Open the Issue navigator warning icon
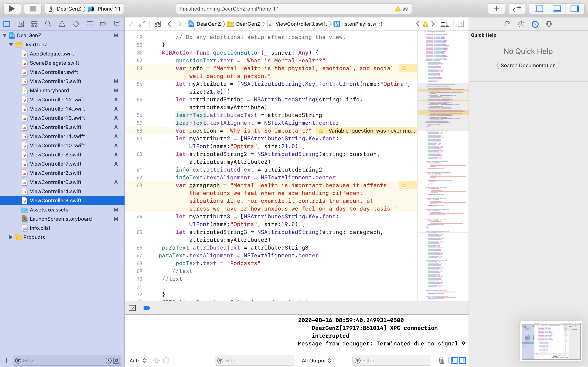Screen dimensions: 588x367 click(62, 24)
